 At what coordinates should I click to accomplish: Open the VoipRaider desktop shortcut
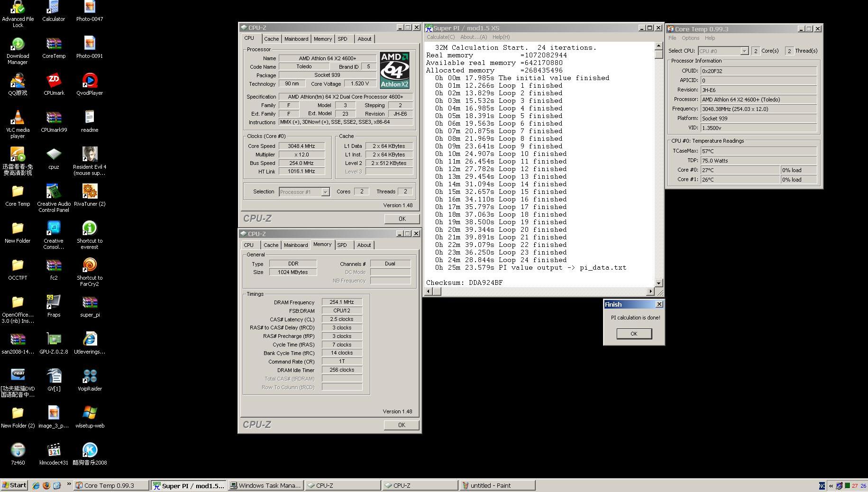click(x=90, y=380)
